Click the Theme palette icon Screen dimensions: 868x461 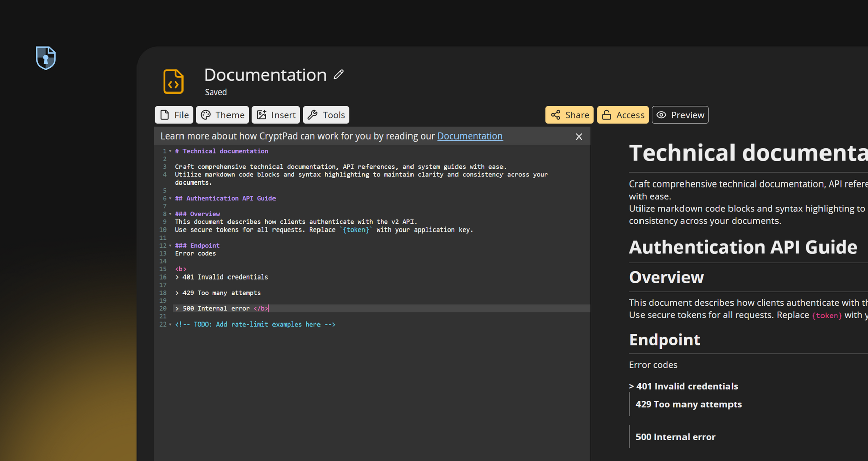(x=206, y=115)
